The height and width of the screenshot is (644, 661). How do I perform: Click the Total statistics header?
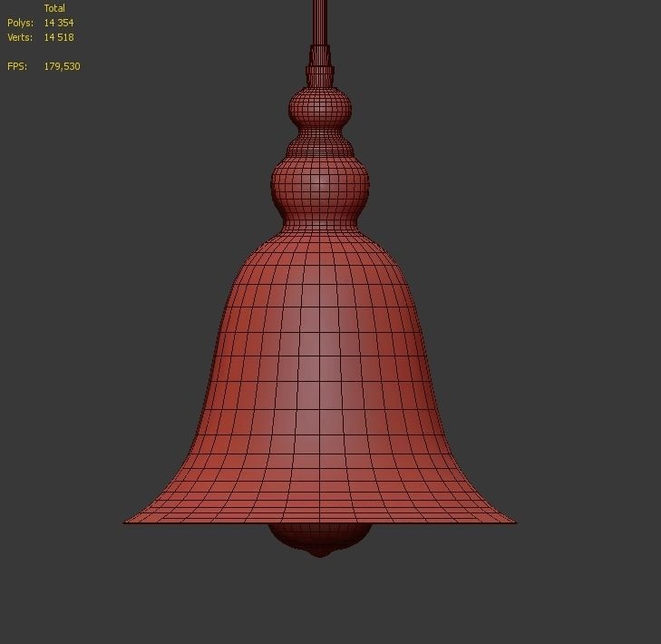pos(54,8)
